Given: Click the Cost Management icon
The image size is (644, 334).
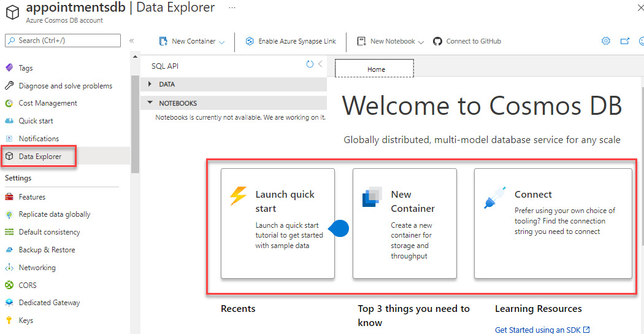Looking at the screenshot, I should tap(9, 103).
